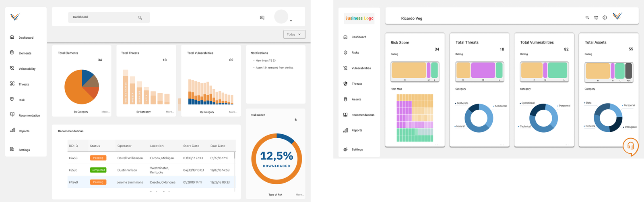
Task: Click the search magnifier inside Dashboard search field
Action: (x=140, y=17)
